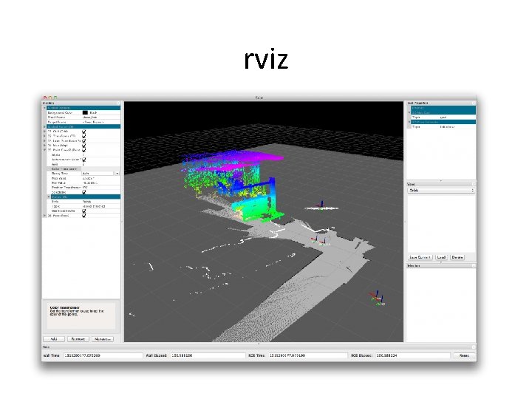Open the Axis combo box arrow in Displays

click(x=117, y=174)
